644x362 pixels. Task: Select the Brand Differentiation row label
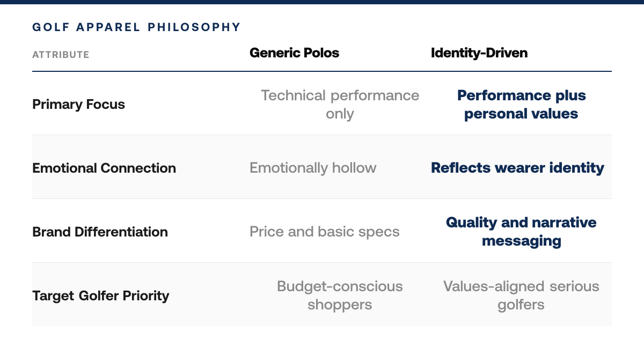100,232
